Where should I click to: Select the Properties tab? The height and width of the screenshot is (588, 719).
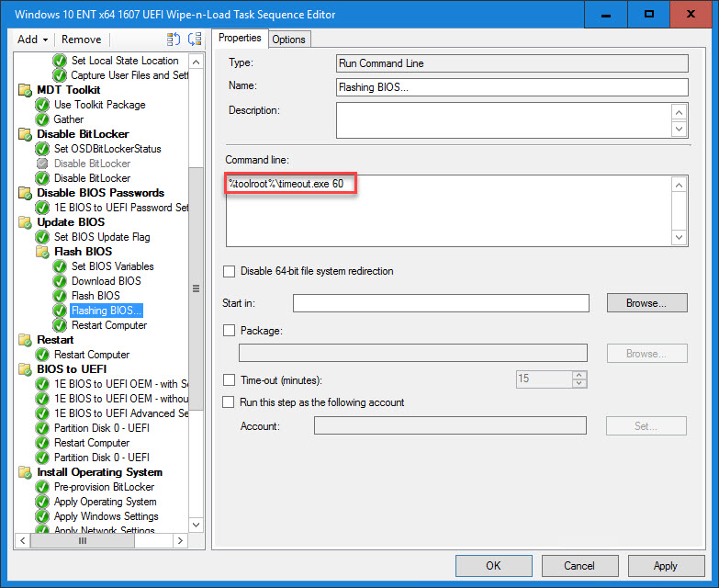[240, 39]
